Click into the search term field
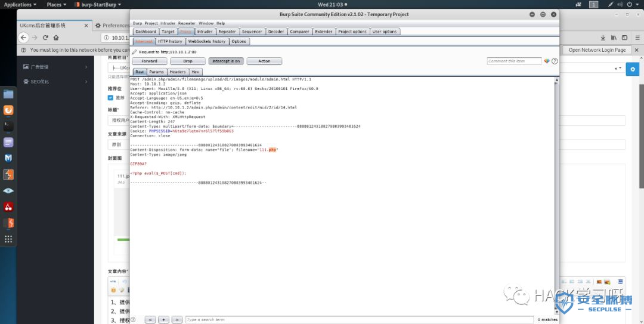This screenshot has height=324, width=644. [x=360, y=319]
